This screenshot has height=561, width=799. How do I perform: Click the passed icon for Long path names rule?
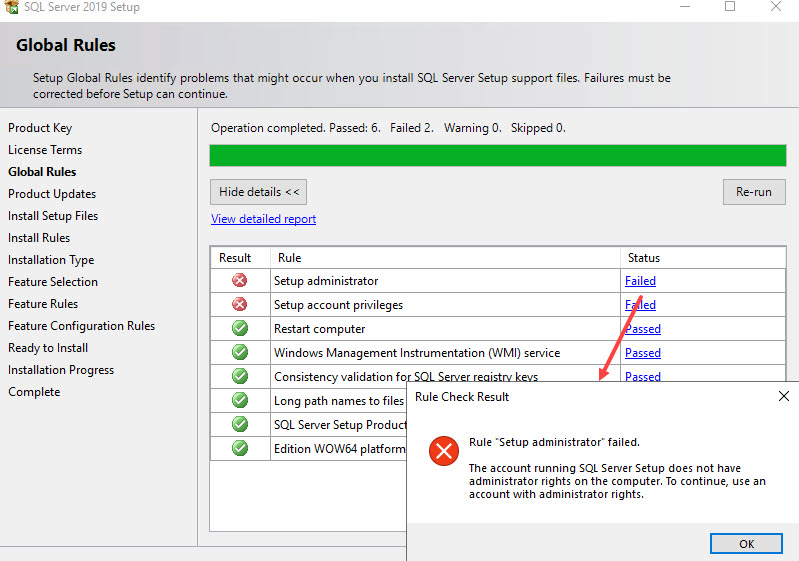(x=239, y=400)
